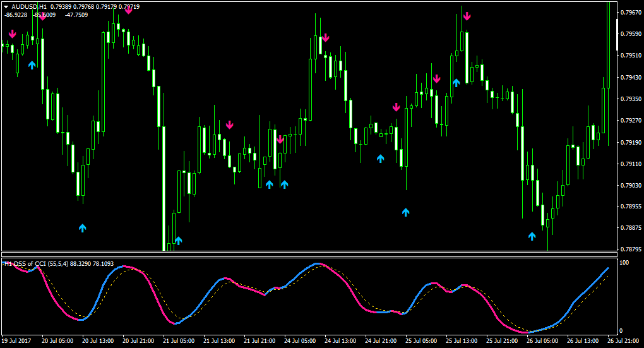
Task: Click price level 0.78955 on the axis
Action: pos(631,207)
